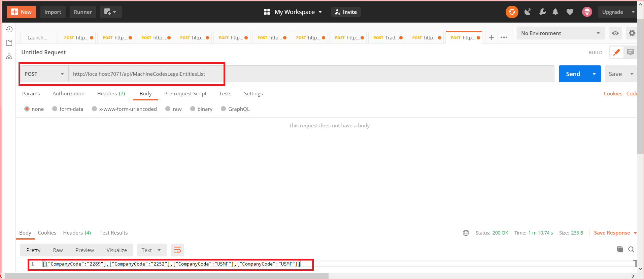Open the Test Results tab

113,232
